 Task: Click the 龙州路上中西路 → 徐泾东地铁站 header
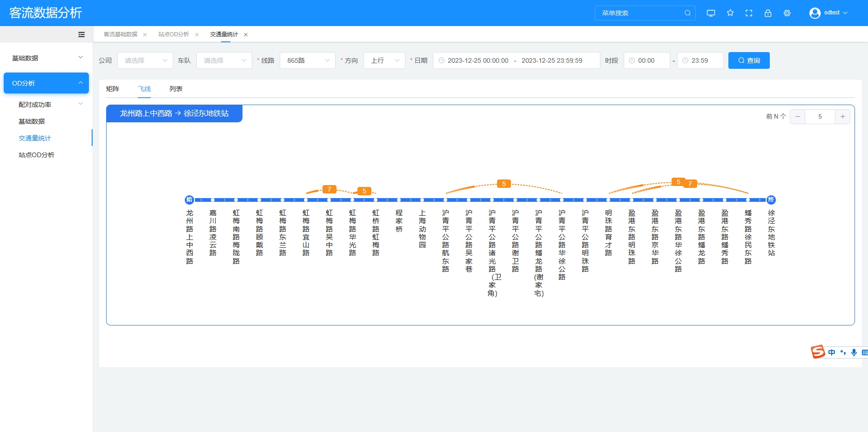[x=174, y=113]
